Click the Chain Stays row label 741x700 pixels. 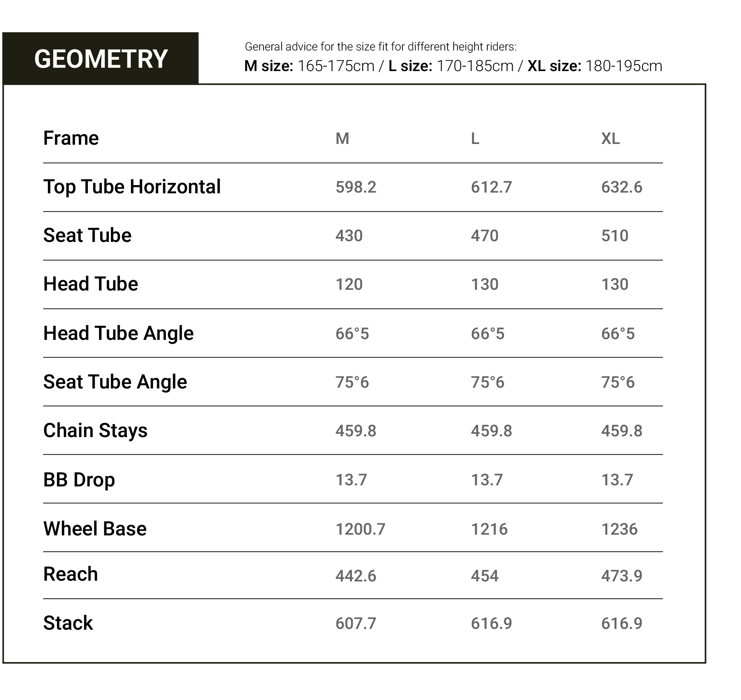[95, 430]
